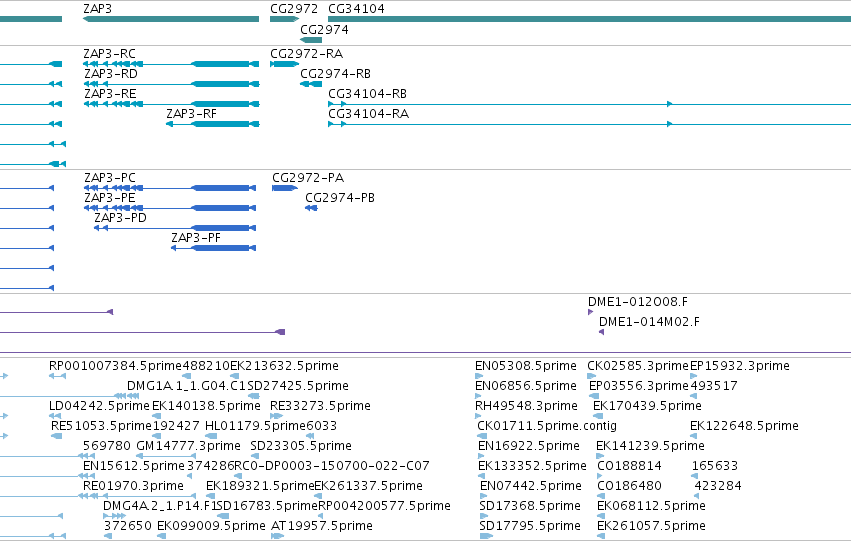The image size is (851, 541).
Task: Open EST EK261057.5prime
Action: coord(651,527)
